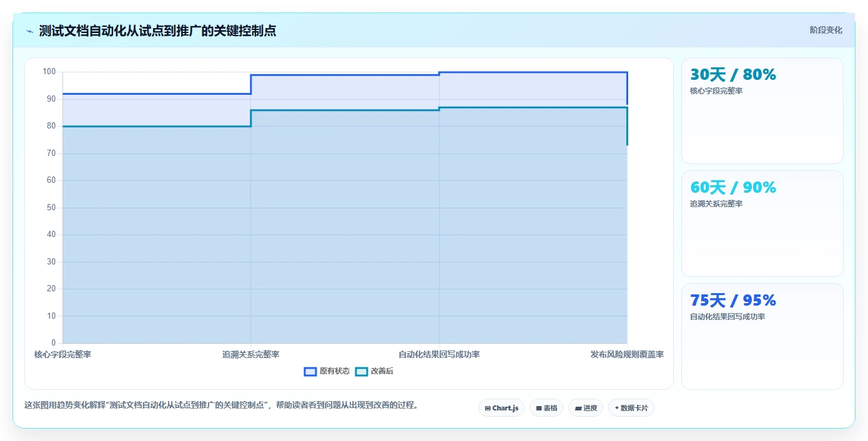868x441 pixels.
Task: Click the 表格 tag
Action: click(x=546, y=408)
